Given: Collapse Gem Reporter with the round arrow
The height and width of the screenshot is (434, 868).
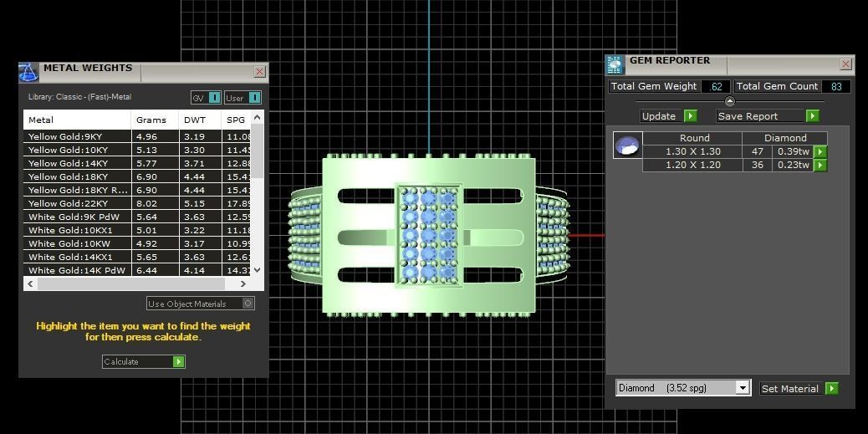Looking at the screenshot, I should click(730, 100).
